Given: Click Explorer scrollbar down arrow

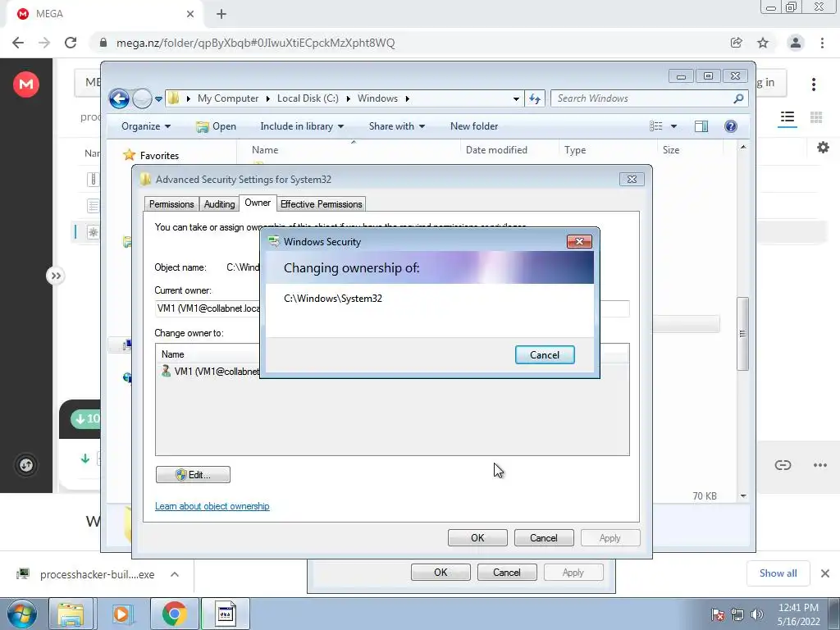Looking at the screenshot, I should 743,496.
